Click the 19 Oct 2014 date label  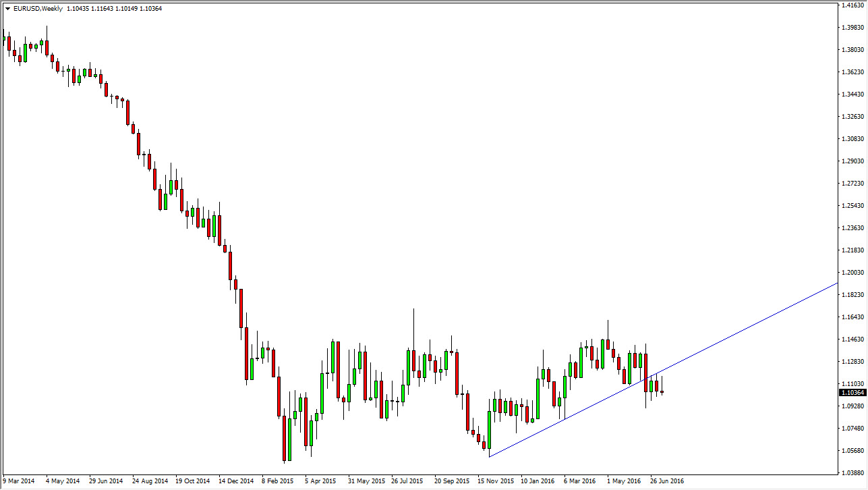[x=193, y=481]
